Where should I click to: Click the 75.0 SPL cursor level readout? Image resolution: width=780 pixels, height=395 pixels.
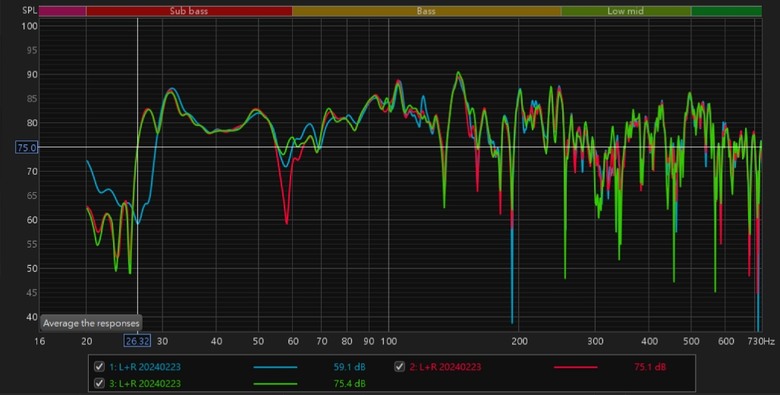click(x=27, y=147)
